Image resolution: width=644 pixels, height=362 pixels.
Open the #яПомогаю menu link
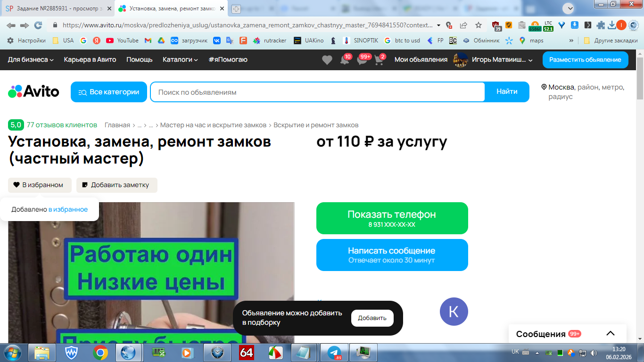[228, 60]
